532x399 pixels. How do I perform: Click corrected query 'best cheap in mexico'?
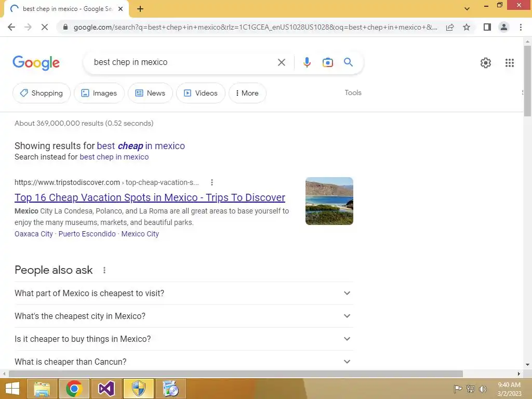tap(141, 146)
